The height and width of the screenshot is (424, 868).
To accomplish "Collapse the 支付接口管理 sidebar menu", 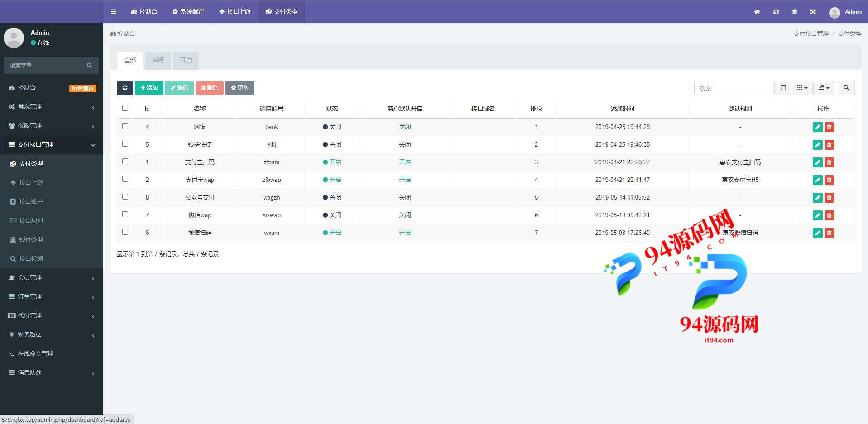I will coord(52,145).
